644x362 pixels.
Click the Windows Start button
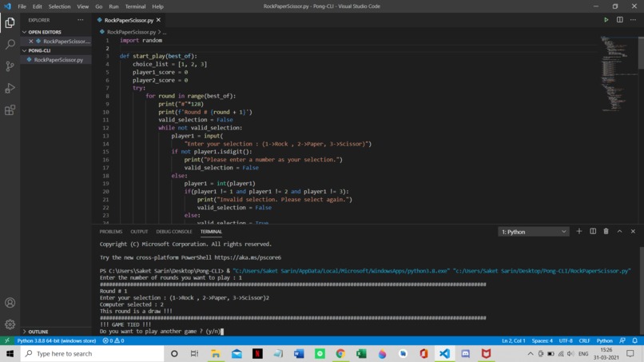[10, 353]
